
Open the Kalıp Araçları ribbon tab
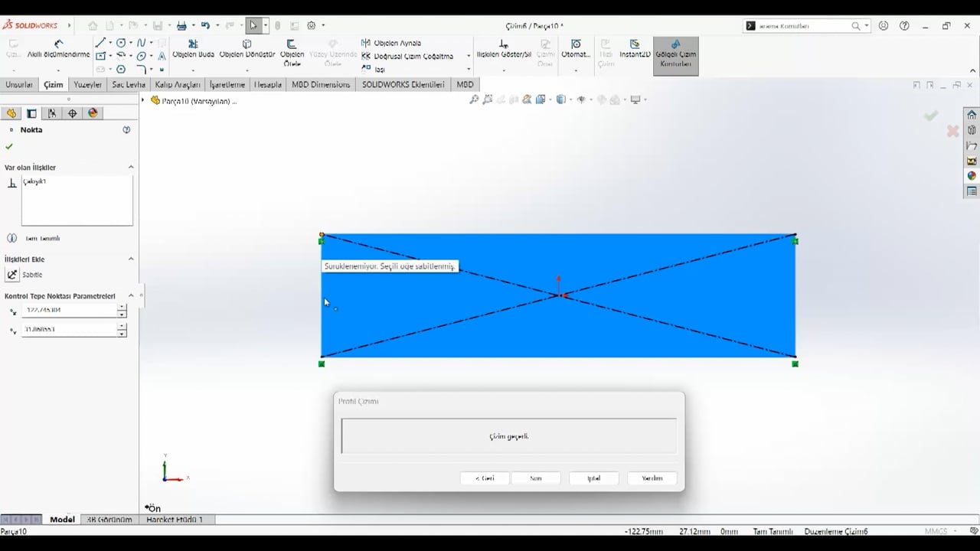[177, 84]
